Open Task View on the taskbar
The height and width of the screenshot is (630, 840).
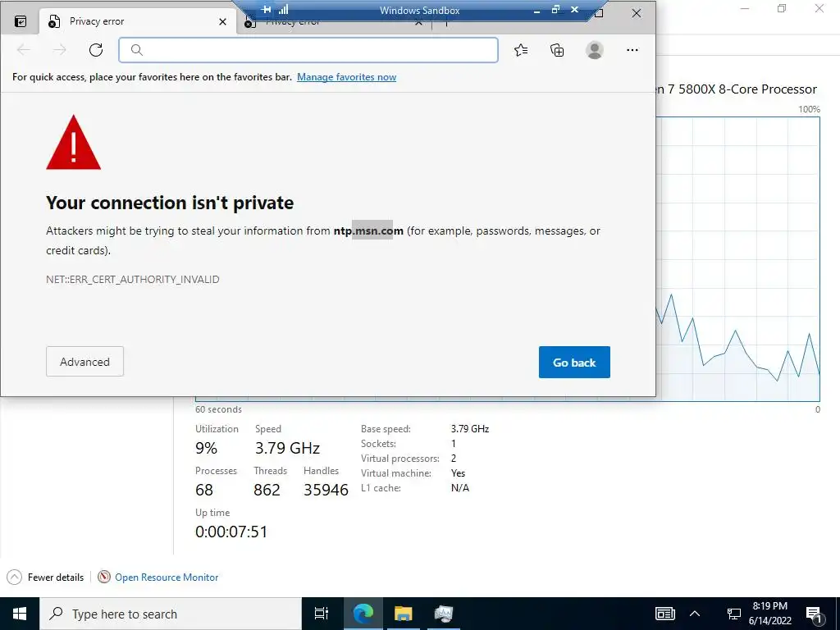coord(322,614)
